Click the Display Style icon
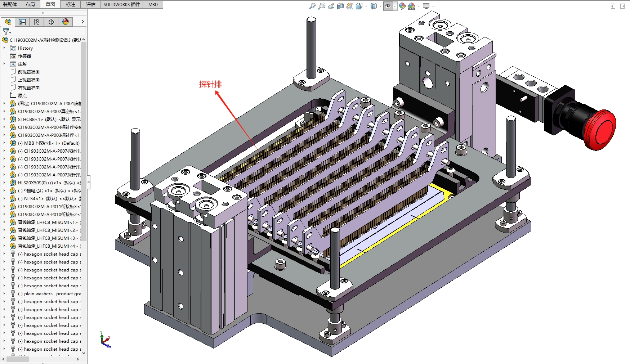Screen dimensions: 630x364 [374, 6]
